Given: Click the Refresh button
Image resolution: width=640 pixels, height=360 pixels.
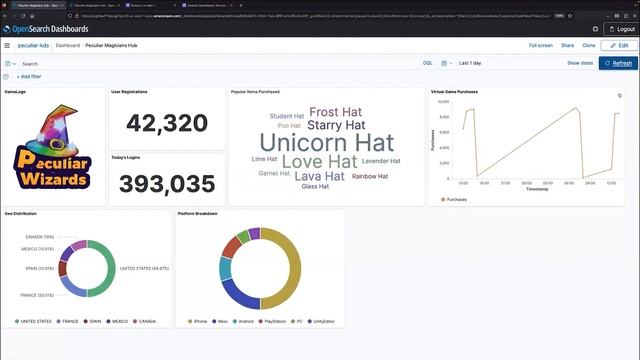Looking at the screenshot, I should click(x=618, y=63).
